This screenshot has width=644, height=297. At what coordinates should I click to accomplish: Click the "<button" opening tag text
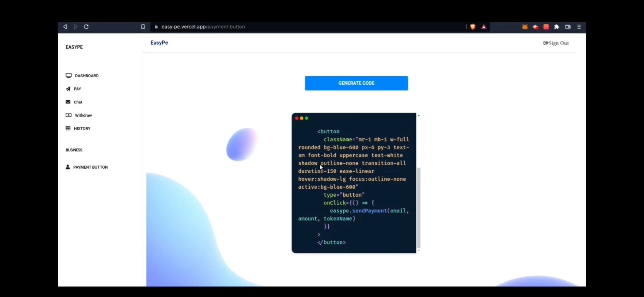pos(328,131)
